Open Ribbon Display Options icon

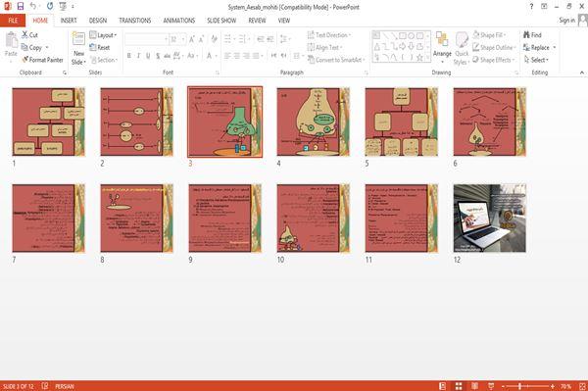coord(544,7)
